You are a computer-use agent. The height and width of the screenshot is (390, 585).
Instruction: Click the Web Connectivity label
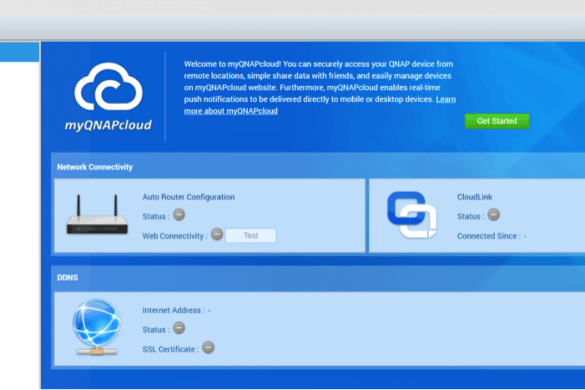175,236
